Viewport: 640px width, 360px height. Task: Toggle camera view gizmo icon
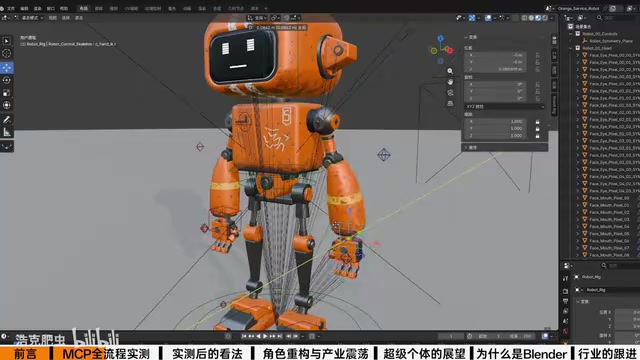pos(450,93)
